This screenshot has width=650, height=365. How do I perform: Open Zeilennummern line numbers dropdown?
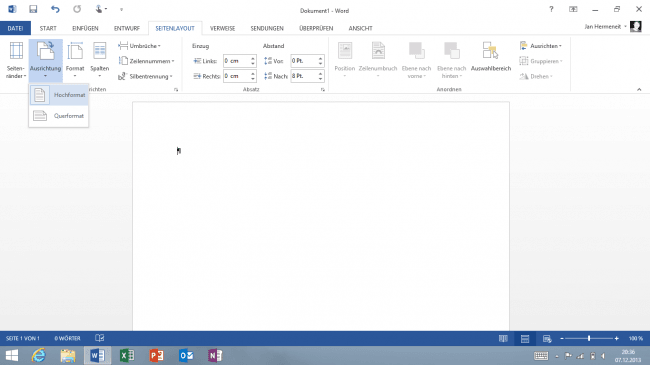146,61
